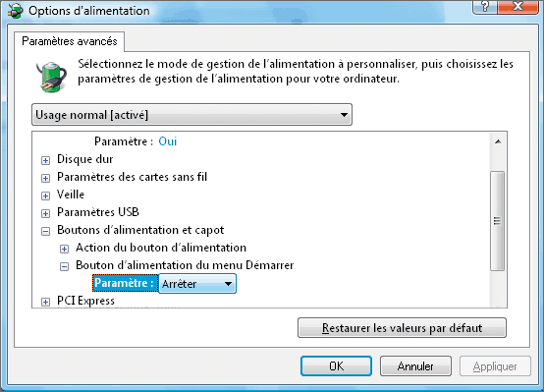544x392 pixels.
Task: Expand the Disque dur node
Action: pos(45,160)
